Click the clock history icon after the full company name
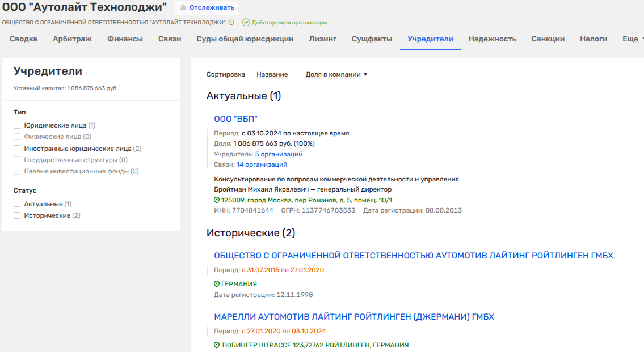 pos(231,23)
